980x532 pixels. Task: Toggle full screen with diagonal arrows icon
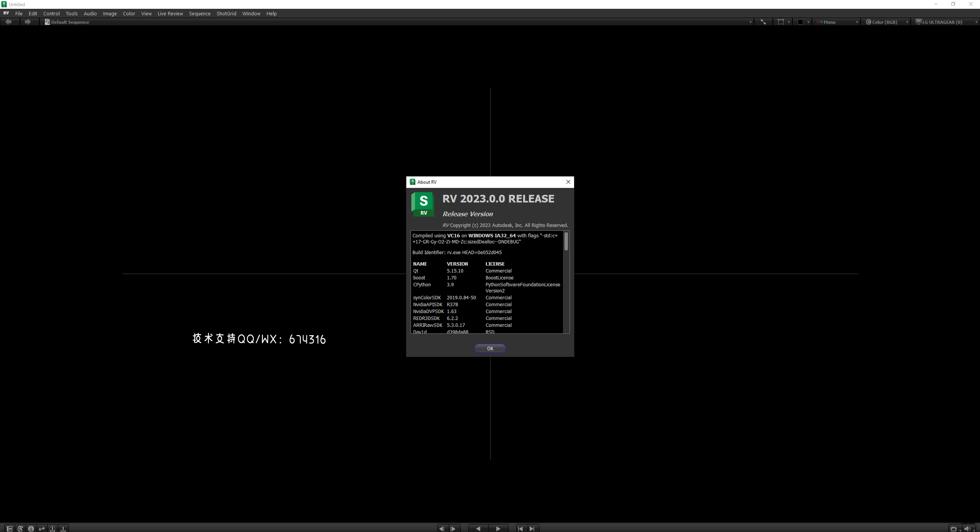point(763,22)
